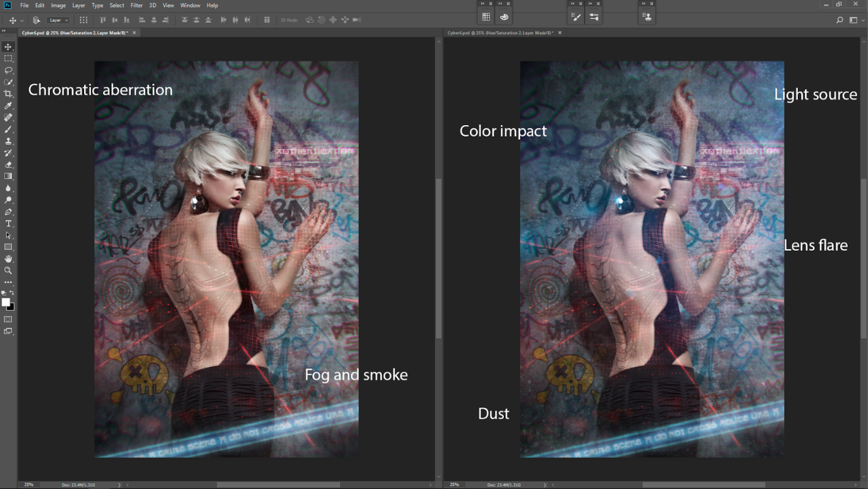Open the Image menu
This screenshot has height=489, width=868.
point(58,5)
